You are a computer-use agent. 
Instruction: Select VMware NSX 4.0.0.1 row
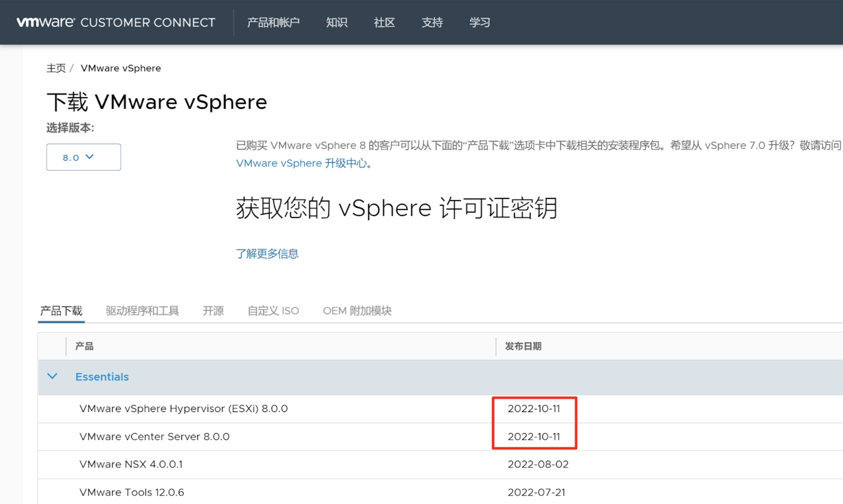(441, 464)
